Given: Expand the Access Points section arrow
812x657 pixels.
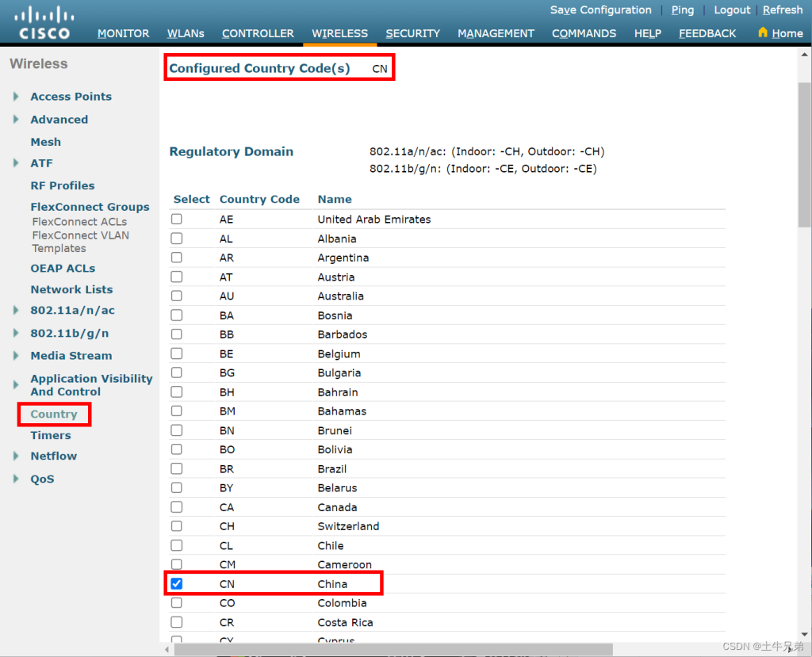Looking at the screenshot, I should pos(16,97).
